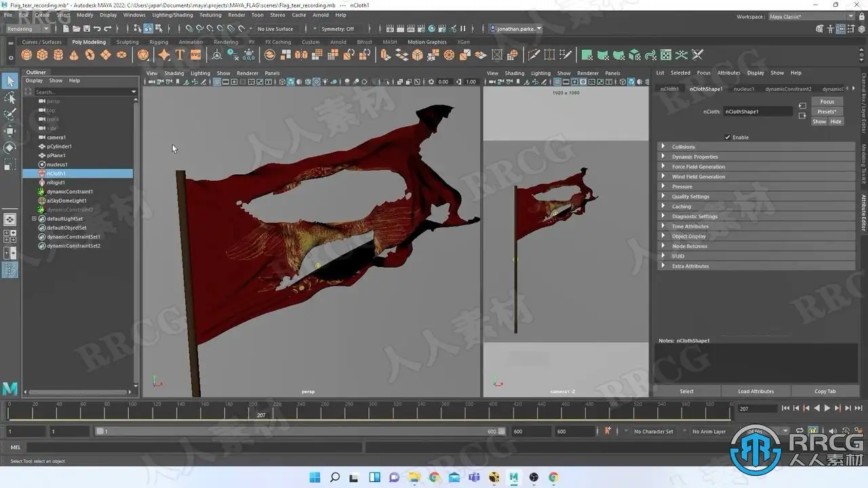Switch to the Sculpting shelf tab
This screenshot has width=868, height=488.
point(127,42)
